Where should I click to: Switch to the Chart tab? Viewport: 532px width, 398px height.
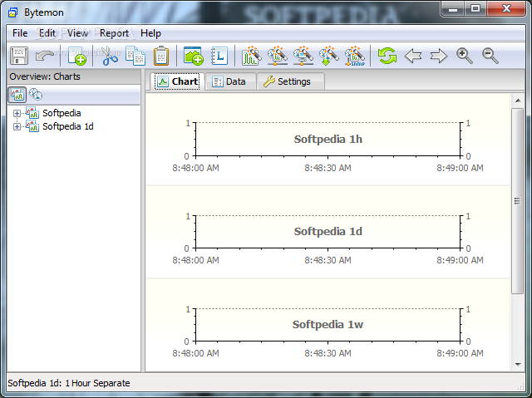click(x=177, y=81)
